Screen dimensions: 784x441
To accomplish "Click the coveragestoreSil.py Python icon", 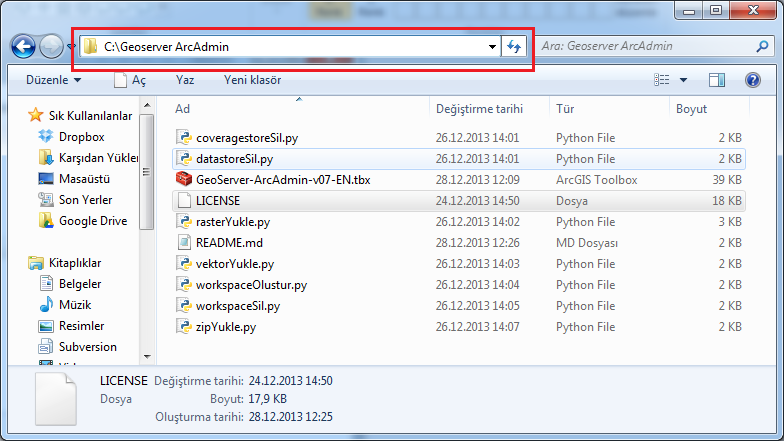I will click(x=184, y=138).
